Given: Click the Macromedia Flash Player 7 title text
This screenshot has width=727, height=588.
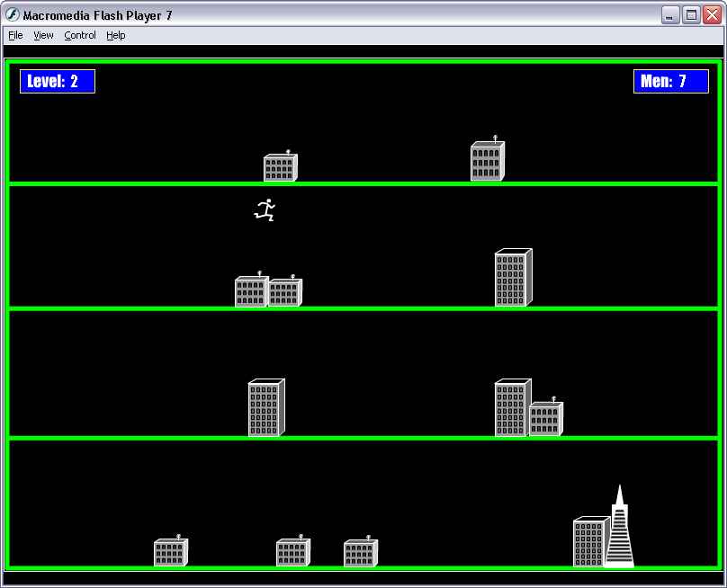Looking at the screenshot, I should [97, 15].
